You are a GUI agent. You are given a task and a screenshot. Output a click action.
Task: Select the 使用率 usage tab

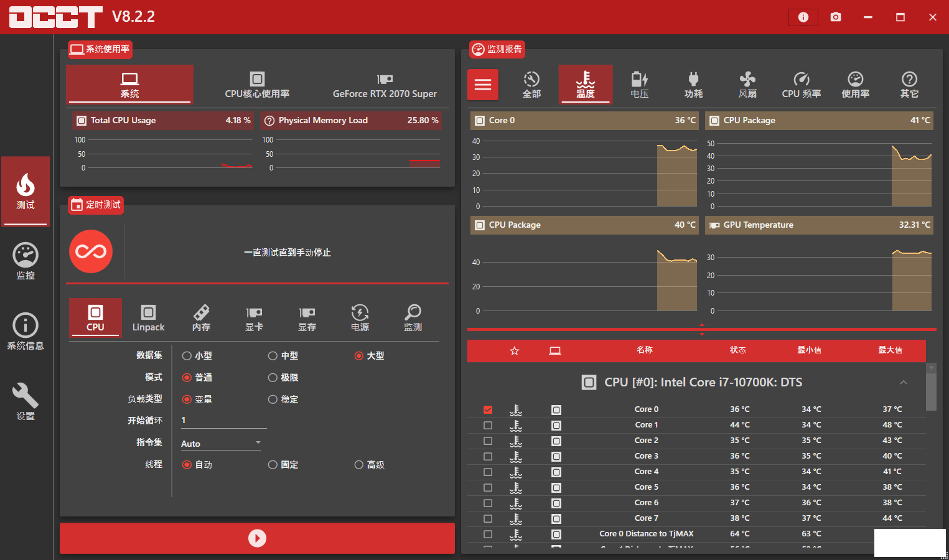tap(856, 84)
